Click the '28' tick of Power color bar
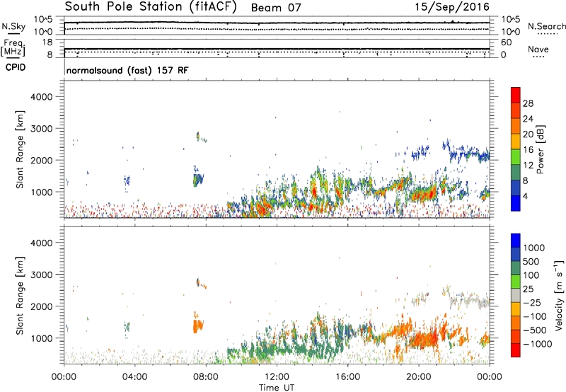This screenshot has height=392, width=566. tap(528, 103)
